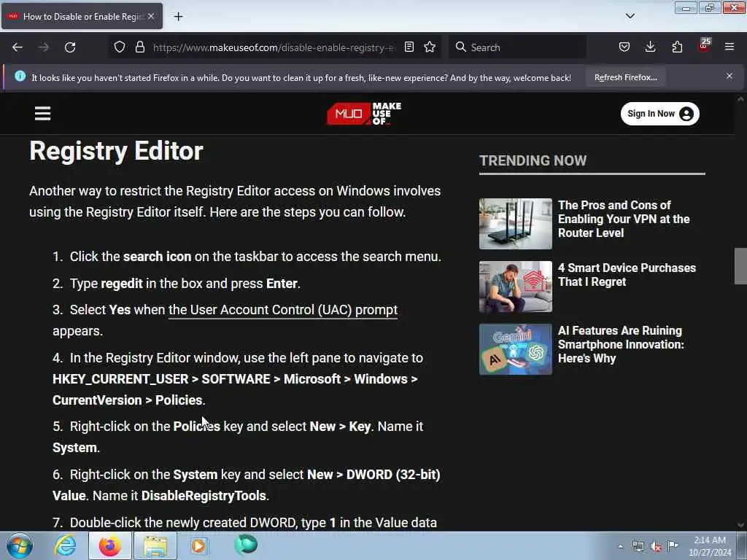The height and width of the screenshot is (560, 747).
Task: Go back to the previous page
Action: click(x=18, y=47)
